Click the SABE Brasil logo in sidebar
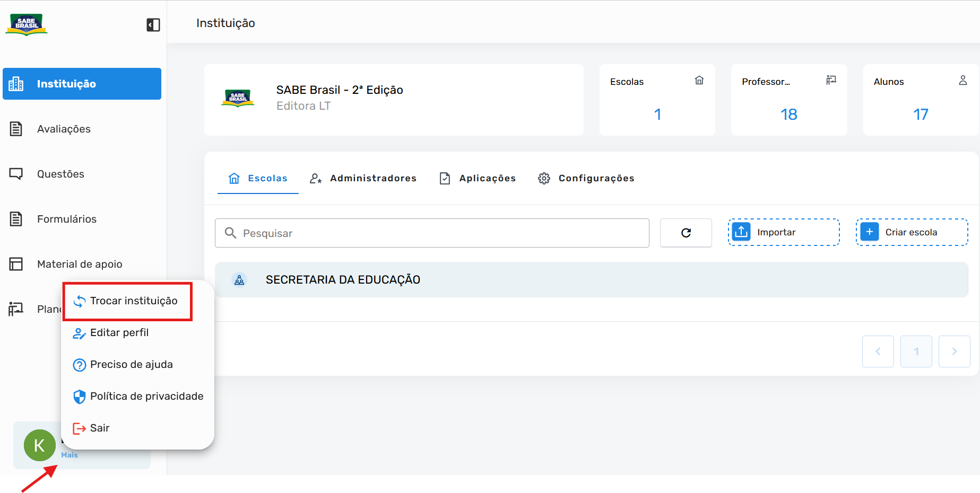The height and width of the screenshot is (493, 980). tap(27, 24)
